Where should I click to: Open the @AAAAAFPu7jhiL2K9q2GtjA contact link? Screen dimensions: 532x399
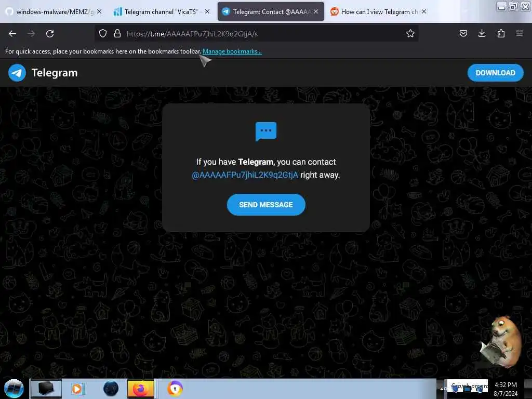pos(245,175)
